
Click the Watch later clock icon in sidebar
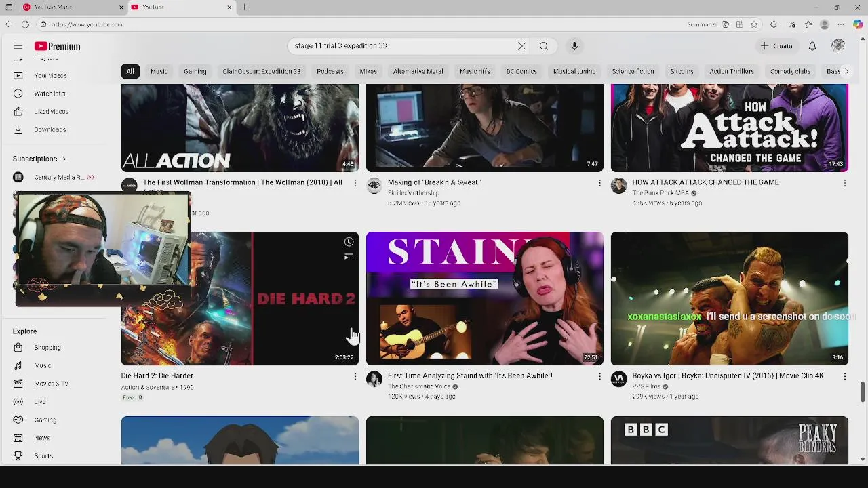tap(18, 93)
